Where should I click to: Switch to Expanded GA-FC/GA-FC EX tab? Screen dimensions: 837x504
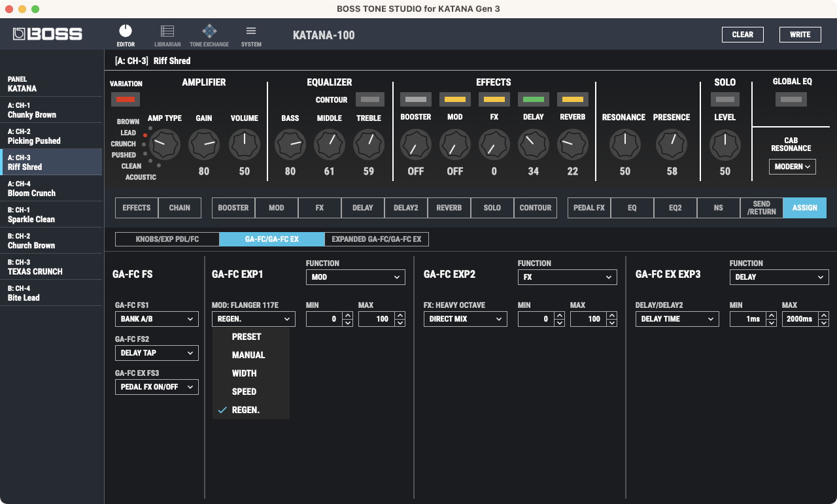[x=377, y=239]
